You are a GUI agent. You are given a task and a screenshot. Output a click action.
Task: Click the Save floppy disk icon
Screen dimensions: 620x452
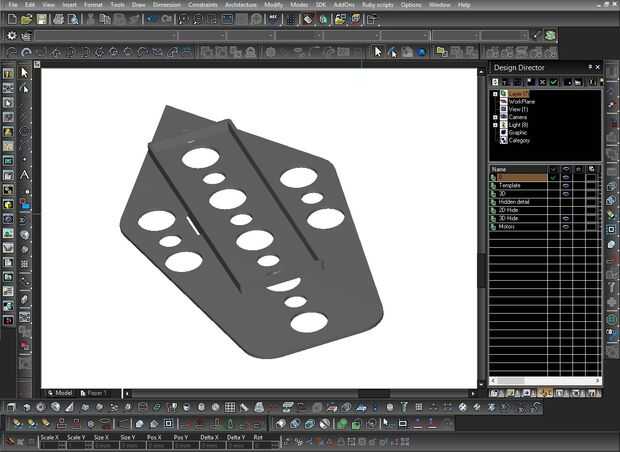click(42, 19)
